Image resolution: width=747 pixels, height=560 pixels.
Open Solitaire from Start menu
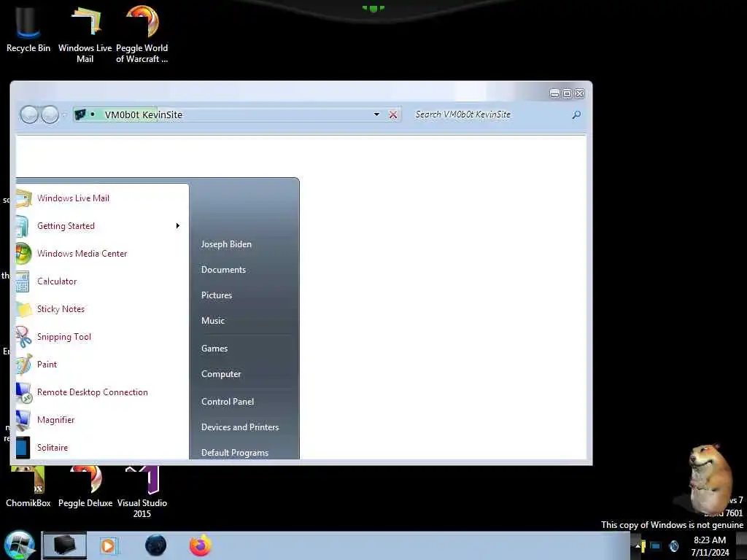(102, 447)
